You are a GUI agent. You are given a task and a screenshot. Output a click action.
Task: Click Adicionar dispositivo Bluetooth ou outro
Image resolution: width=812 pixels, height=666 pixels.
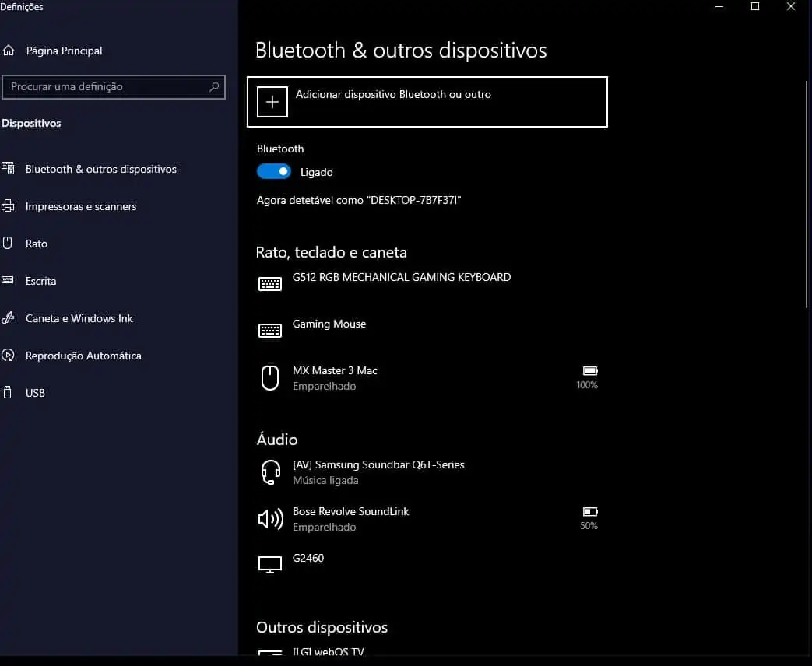(427, 101)
